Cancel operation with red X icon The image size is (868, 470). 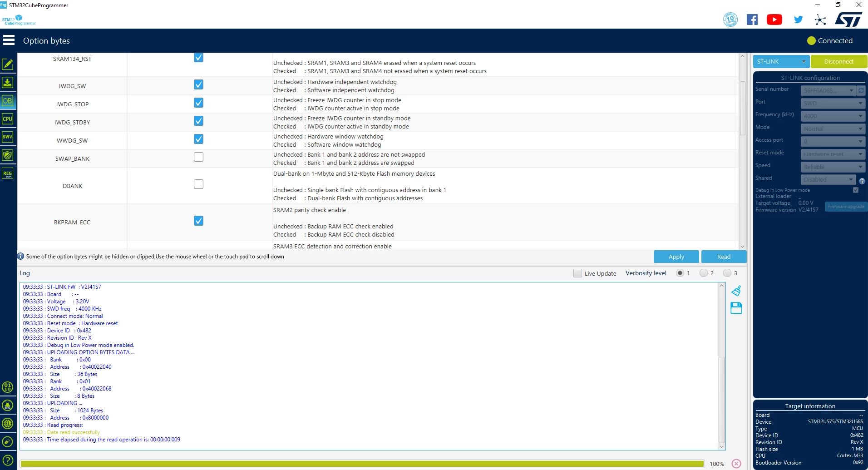point(736,464)
